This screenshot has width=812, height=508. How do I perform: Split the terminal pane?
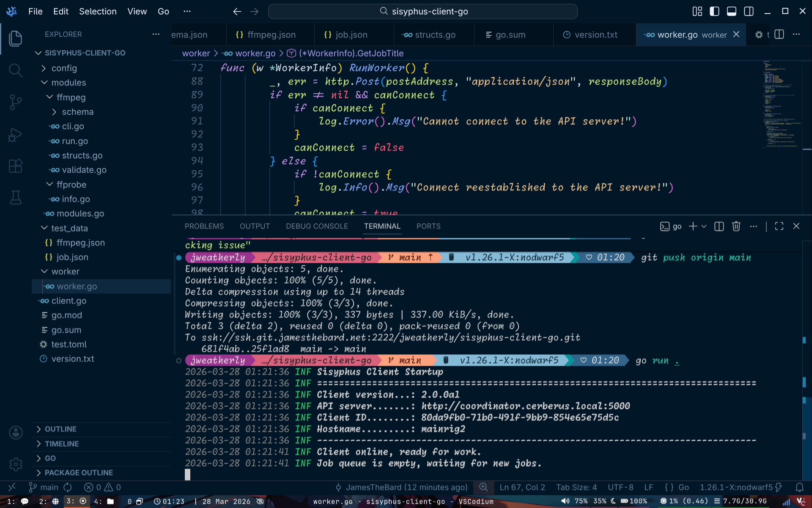pyautogui.click(x=719, y=226)
